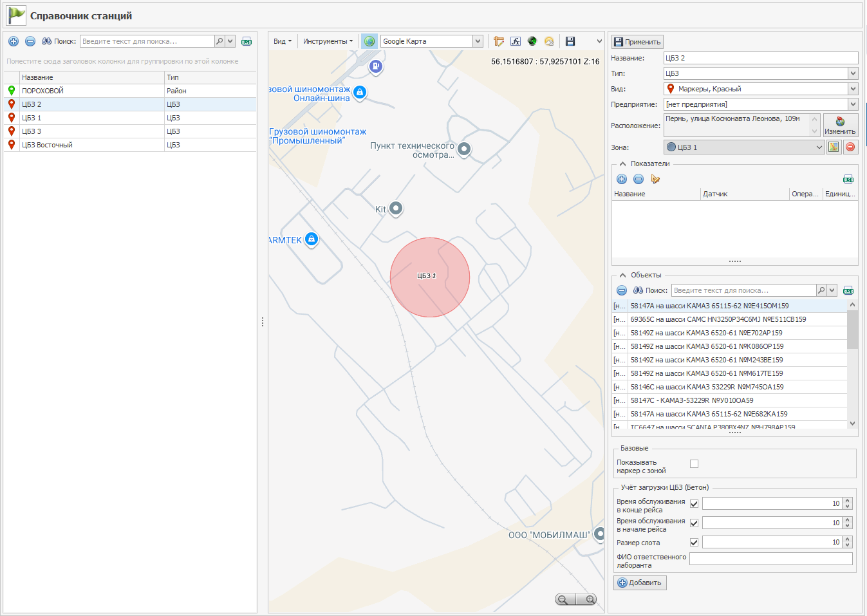This screenshot has width=867, height=616.
Task: Open the Google Карта map source dropdown
Action: 478,41
